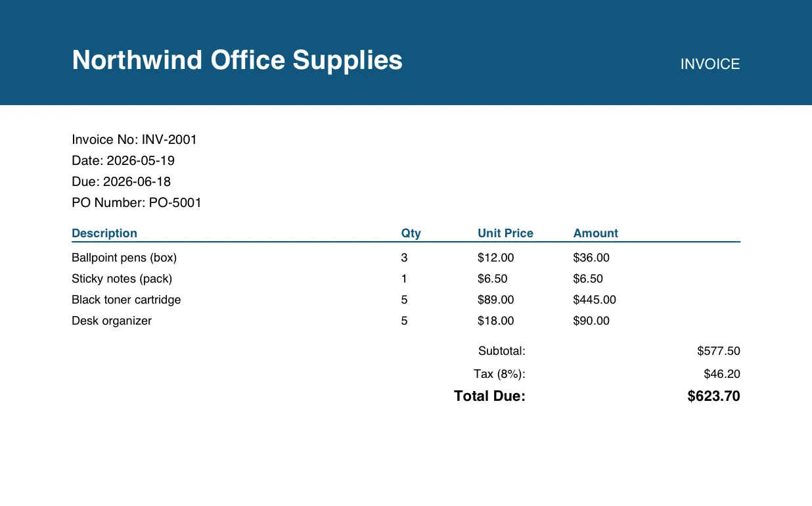Click the $623.70 total value
The width and height of the screenshot is (812, 506).
(x=714, y=396)
